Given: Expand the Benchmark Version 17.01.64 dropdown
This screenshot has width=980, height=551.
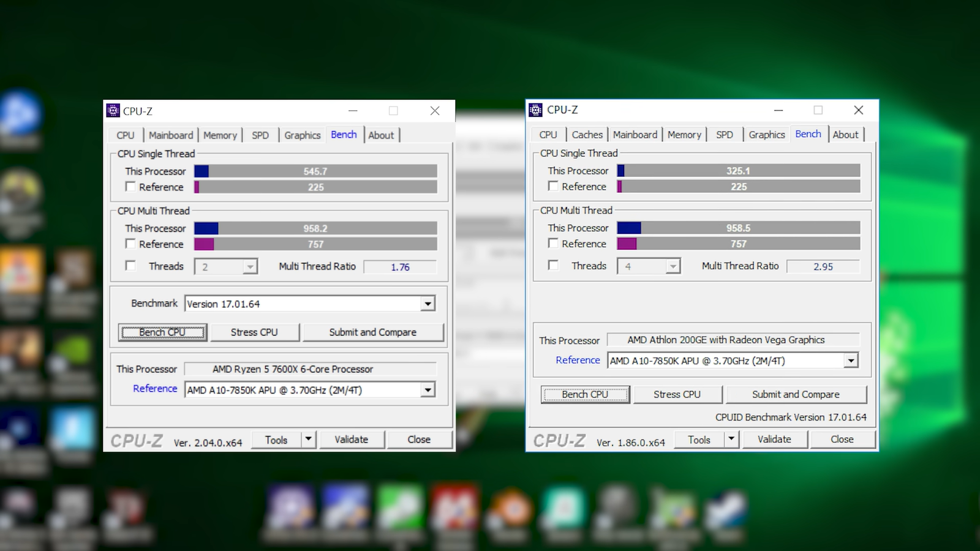Looking at the screenshot, I should click(428, 304).
